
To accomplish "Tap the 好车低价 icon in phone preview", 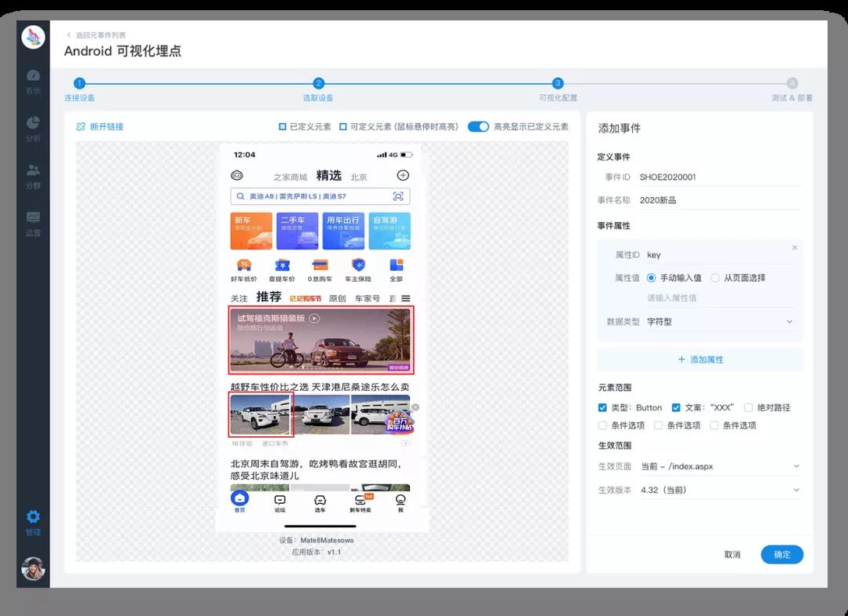I will tap(244, 264).
